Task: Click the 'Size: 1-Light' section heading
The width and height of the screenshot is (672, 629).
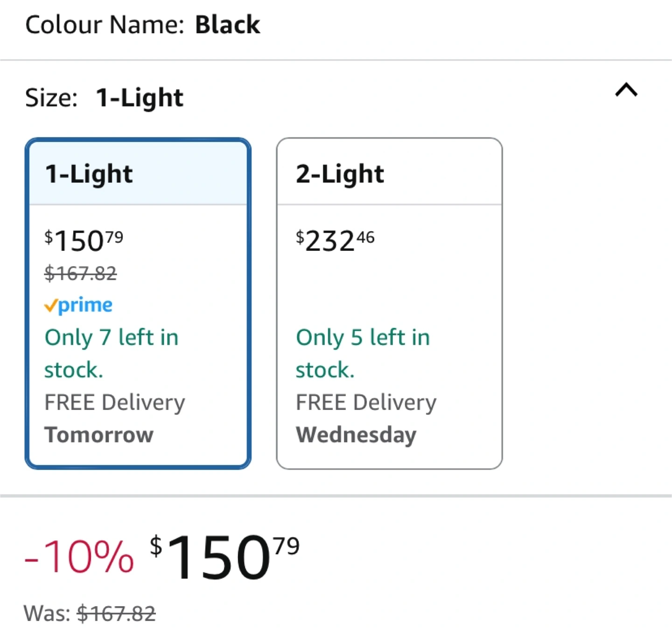Action: [104, 98]
